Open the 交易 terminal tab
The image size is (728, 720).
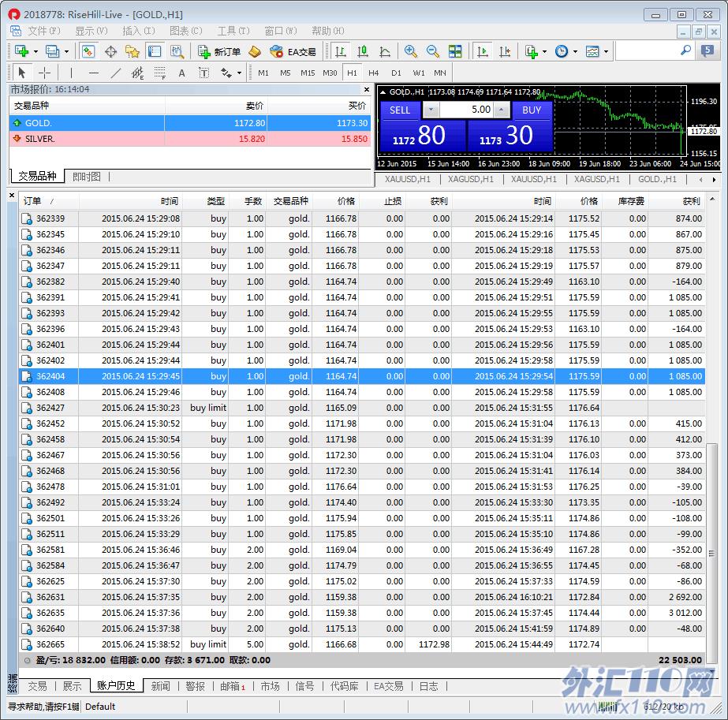[x=37, y=686]
